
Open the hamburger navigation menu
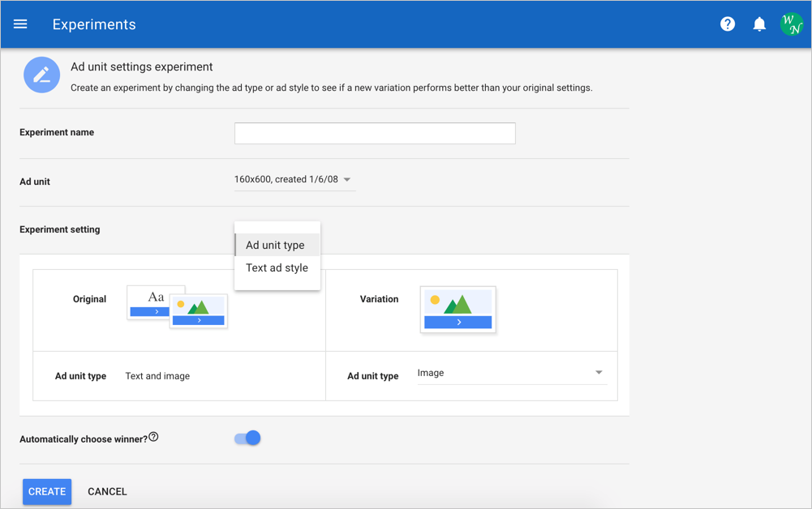tap(20, 24)
